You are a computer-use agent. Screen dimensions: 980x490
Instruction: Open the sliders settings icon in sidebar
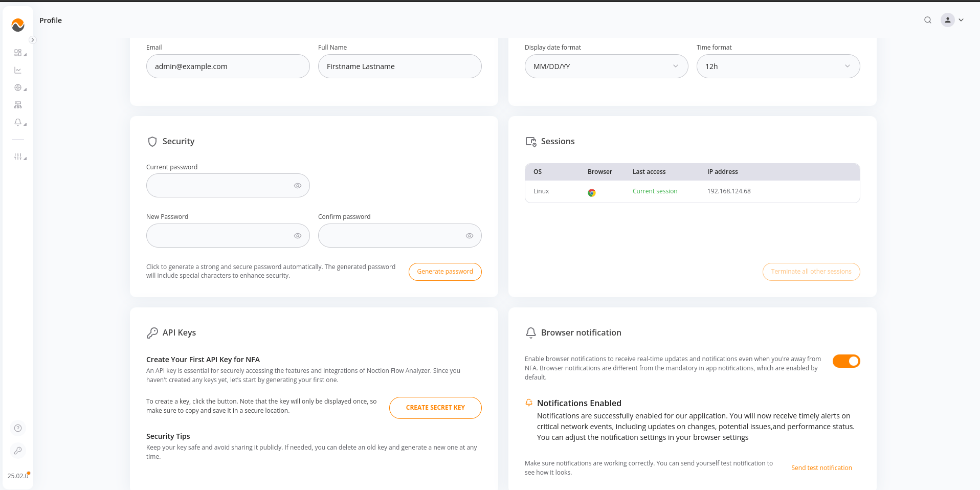pyautogui.click(x=18, y=157)
